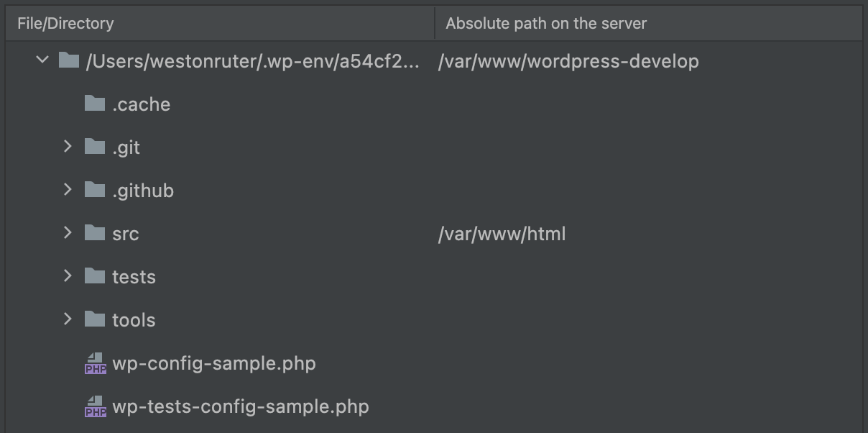Click the root directory folder icon
The height and width of the screenshot is (433, 868).
pos(68,60)
